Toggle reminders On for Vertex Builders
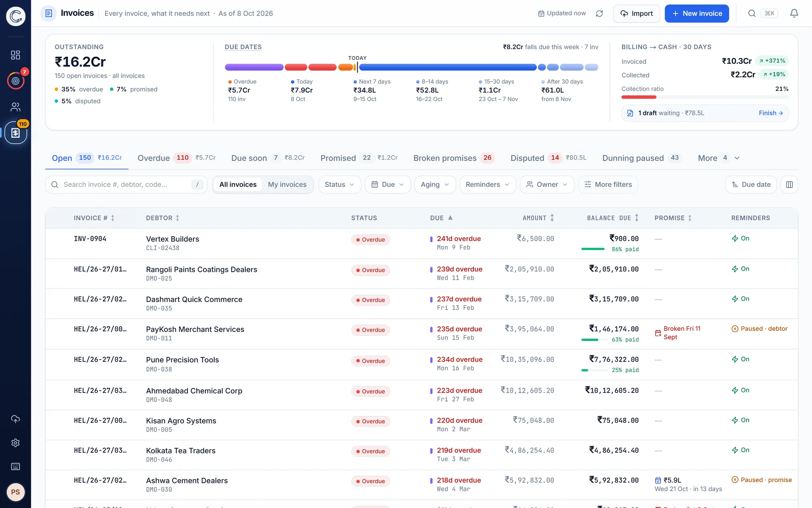812x508 pixels. pyautogui.click(x=740, y=239)
